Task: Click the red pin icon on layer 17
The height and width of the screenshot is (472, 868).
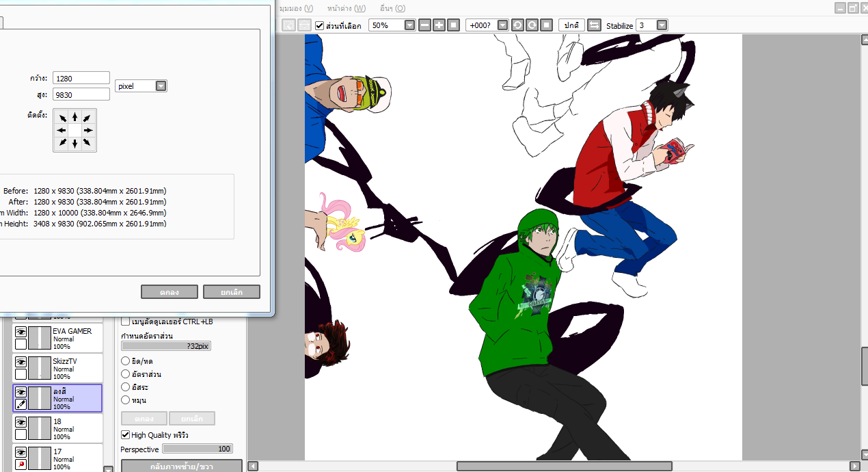Action: 21,464
